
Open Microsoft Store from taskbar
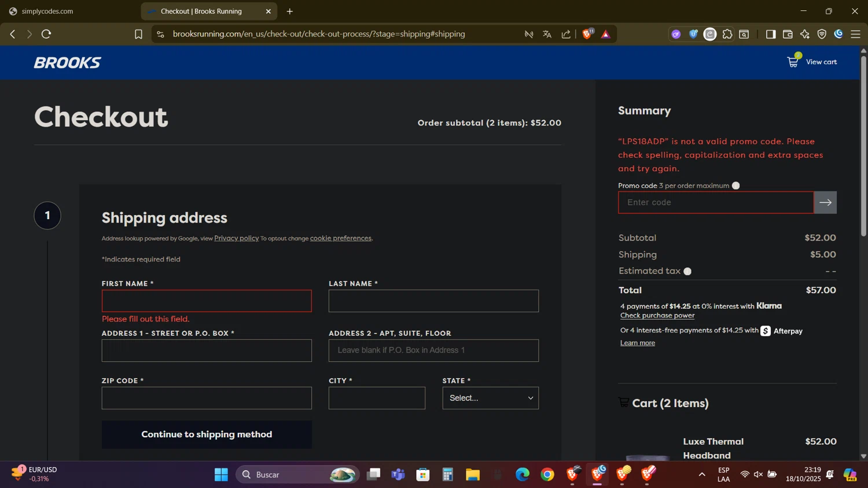(423, 475)
